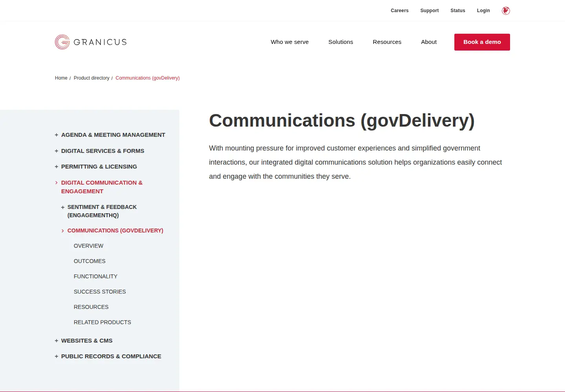Jump to the Success Stories section
The width and height of the screenshot is (565, 392).
(100, 292)
